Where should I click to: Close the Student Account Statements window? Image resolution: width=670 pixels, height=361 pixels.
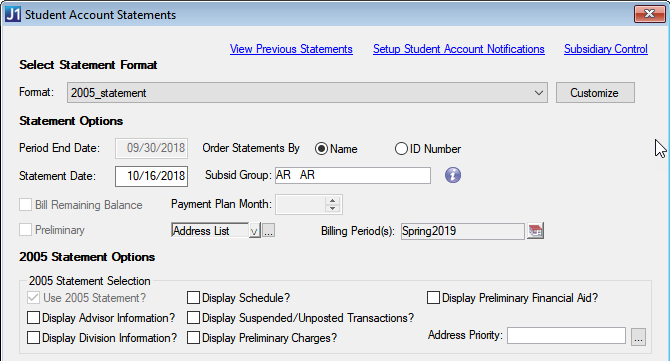tap(649, 14)
